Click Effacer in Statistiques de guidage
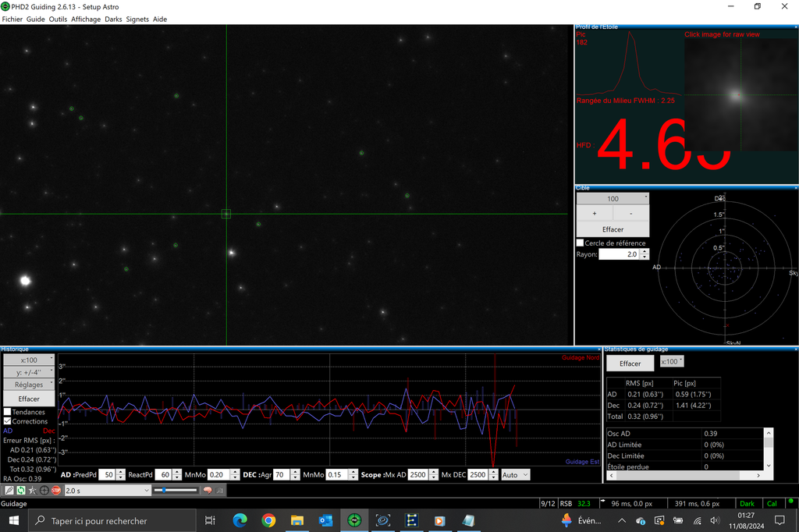Screen dimensions: 799x532 630,364
